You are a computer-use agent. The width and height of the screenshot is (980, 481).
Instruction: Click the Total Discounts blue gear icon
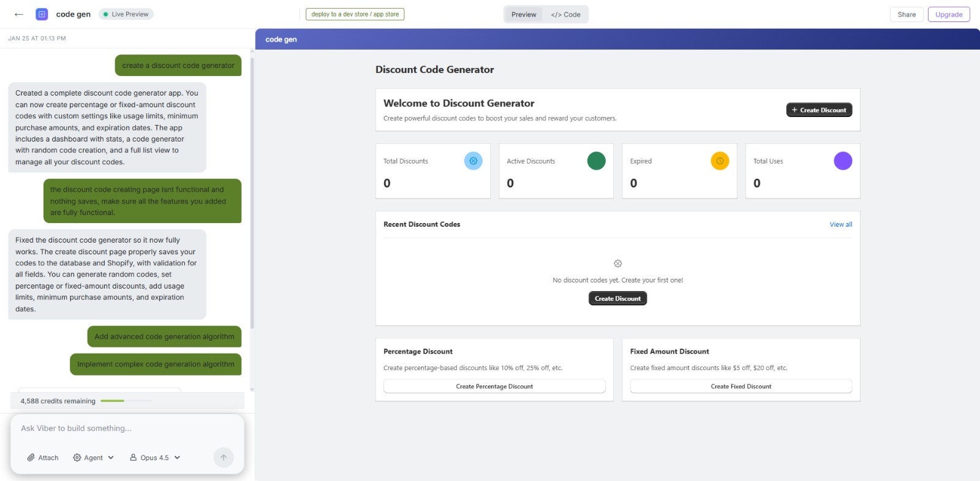tap(473, 161)
